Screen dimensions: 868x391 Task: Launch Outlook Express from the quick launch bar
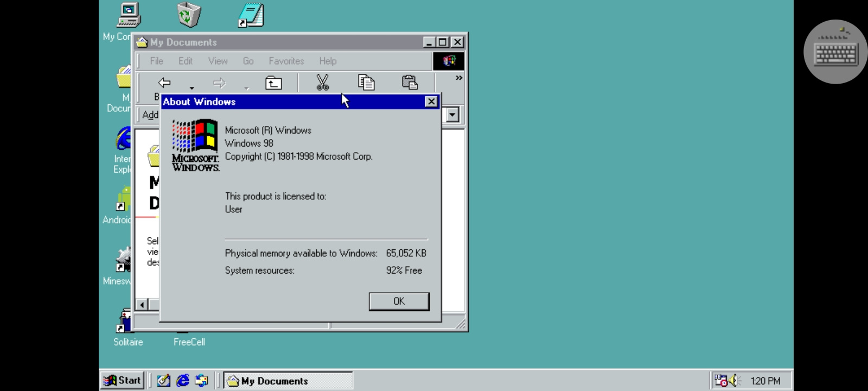[x=202, y=381]
